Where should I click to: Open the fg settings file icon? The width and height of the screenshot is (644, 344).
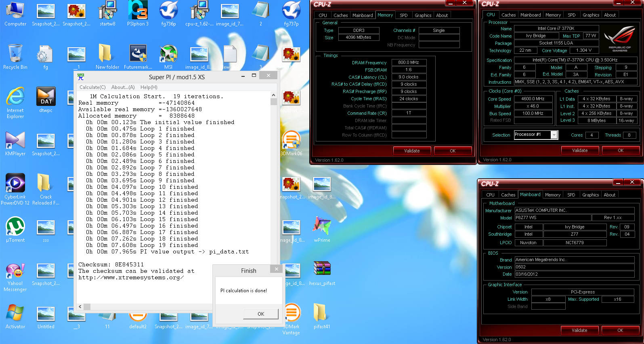pos(46,57)
